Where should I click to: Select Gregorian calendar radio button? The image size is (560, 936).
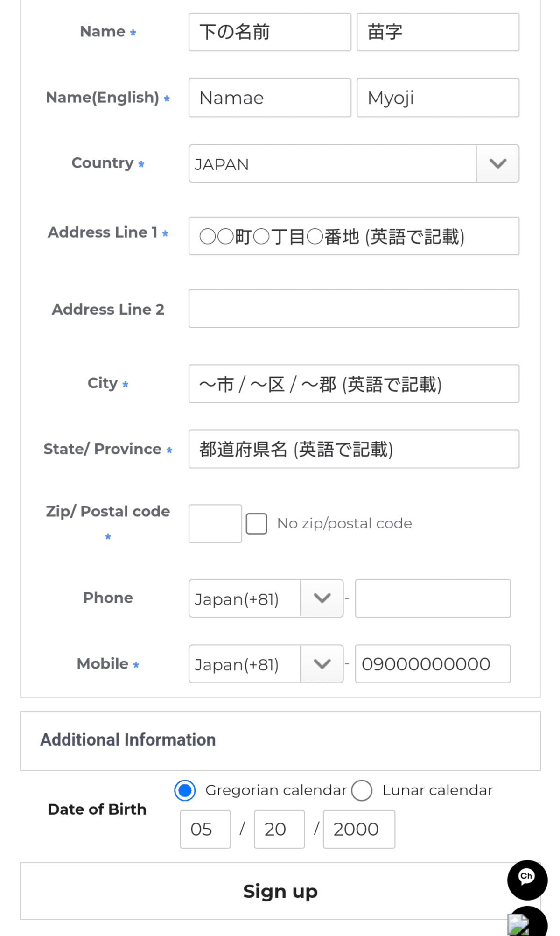[185, 790]
